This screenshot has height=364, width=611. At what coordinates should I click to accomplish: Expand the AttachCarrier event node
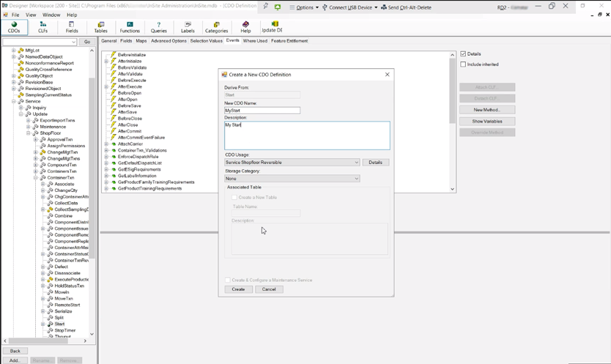click(x=106, y=144)
